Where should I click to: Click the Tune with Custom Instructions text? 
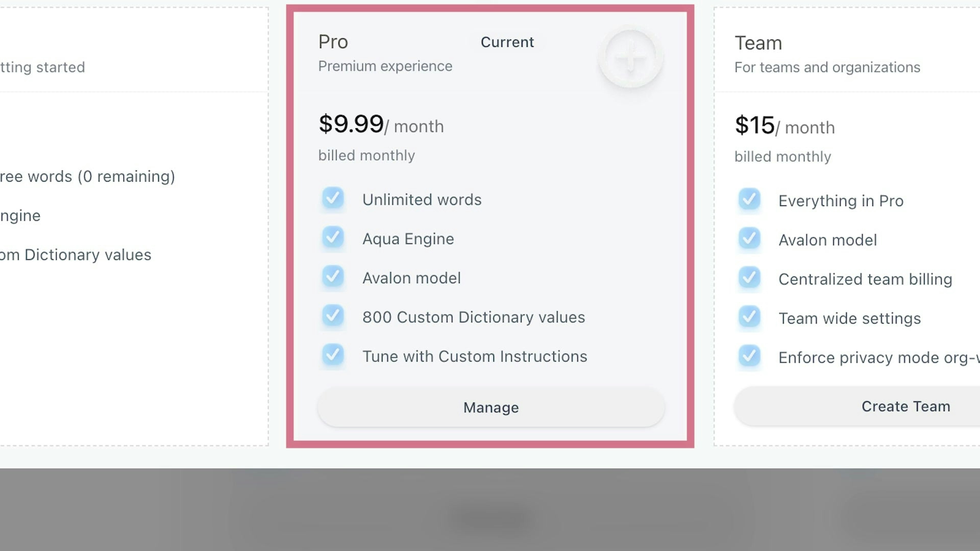(474, 357)
